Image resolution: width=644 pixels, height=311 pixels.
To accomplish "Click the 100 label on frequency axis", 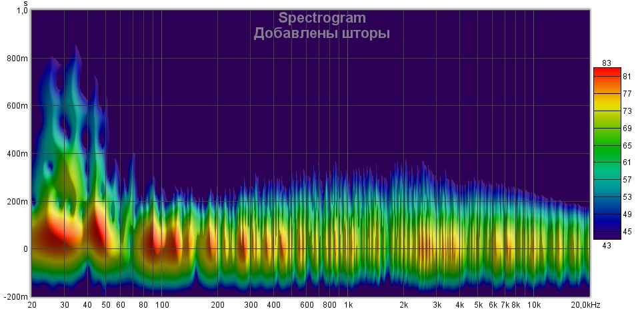I will [161, 305].
